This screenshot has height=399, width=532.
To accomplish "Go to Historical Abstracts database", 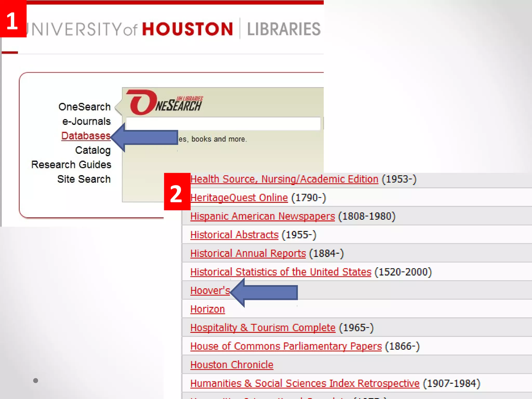I will point(234,235).
